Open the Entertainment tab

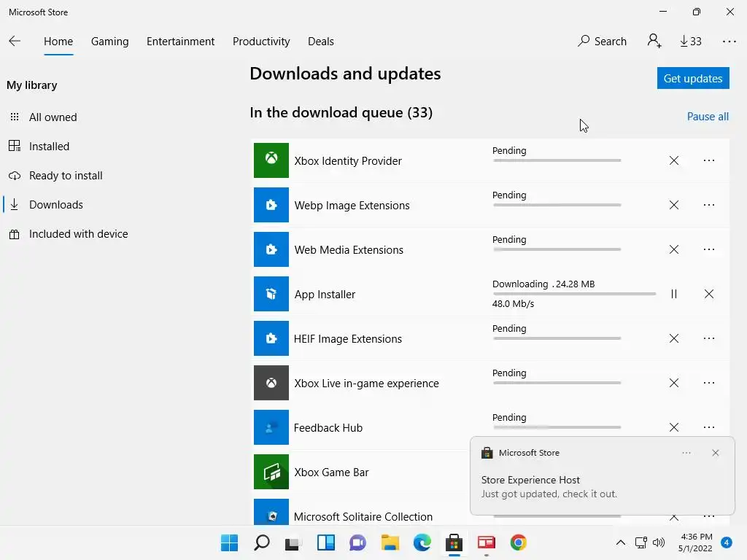(x=181, y=42)
